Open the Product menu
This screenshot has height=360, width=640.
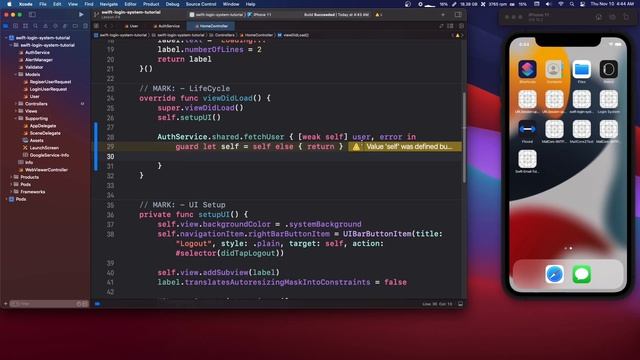tap(151, 4)
